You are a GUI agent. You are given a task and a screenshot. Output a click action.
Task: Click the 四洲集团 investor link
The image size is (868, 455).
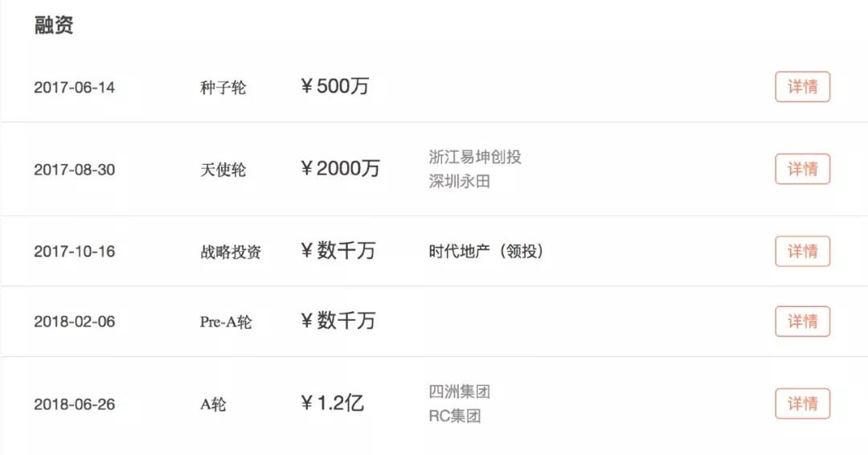tap(459, 392)
